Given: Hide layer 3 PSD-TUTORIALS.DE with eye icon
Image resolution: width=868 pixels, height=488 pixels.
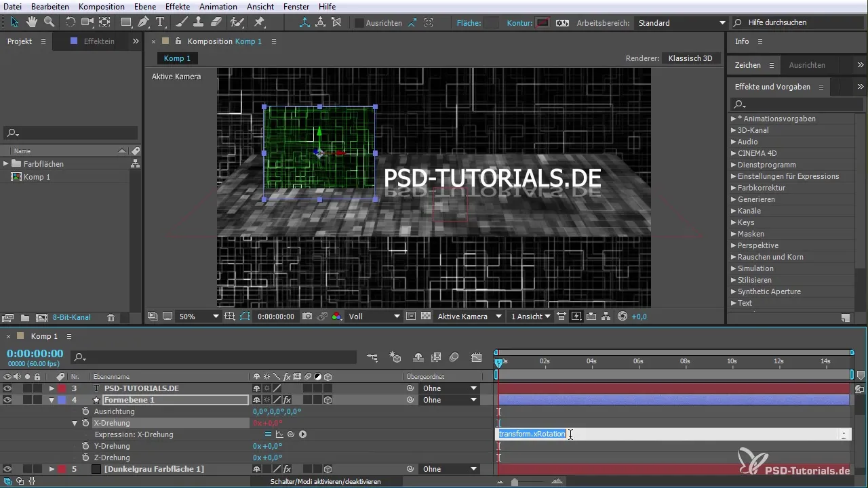Looking at the screenshot, I should tap(7, 388).
